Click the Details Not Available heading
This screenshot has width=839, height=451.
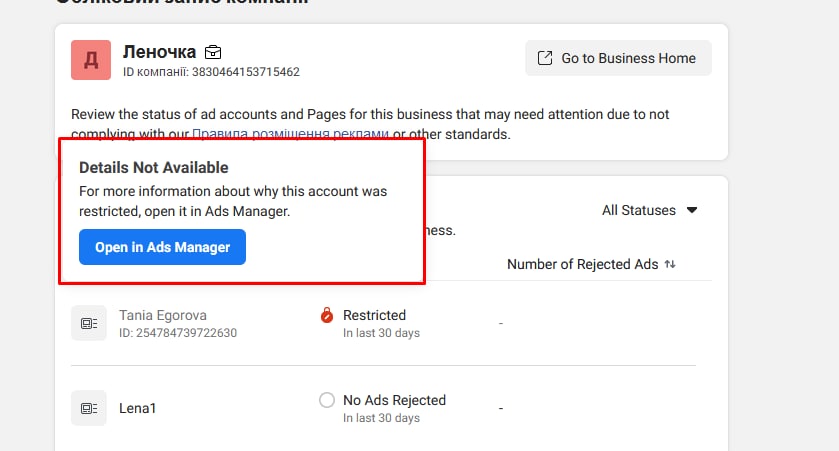[154, 167]
